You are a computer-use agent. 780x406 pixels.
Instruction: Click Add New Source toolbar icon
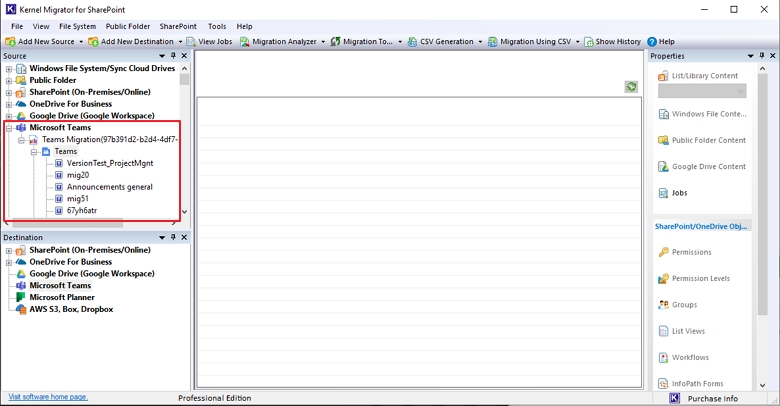10,42
